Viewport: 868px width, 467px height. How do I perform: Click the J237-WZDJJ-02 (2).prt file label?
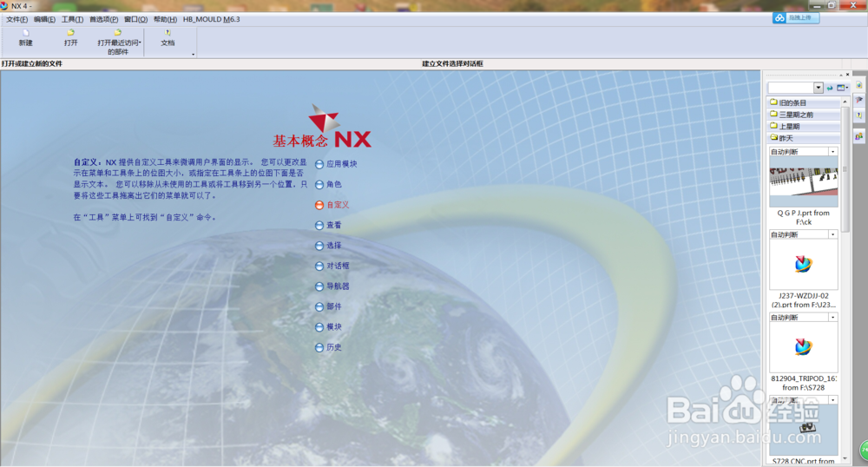(804, 300)
